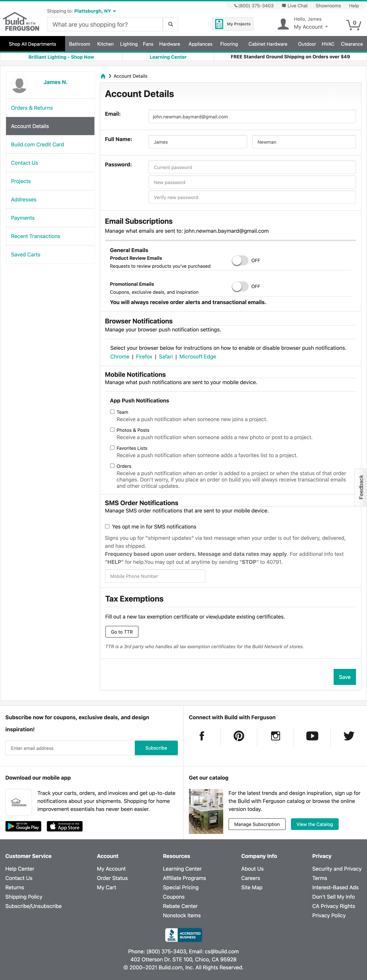Click the YouTube icon in the footer

[x=312, y=736]
